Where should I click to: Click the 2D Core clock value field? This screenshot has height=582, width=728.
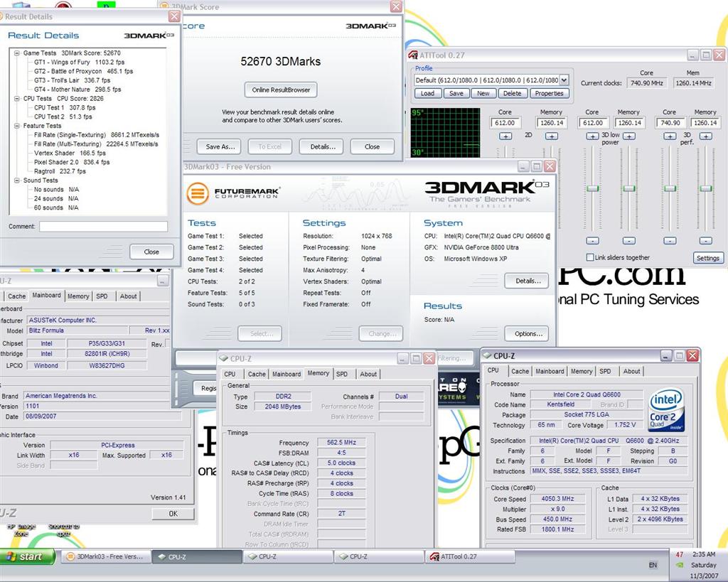point(505,123)
